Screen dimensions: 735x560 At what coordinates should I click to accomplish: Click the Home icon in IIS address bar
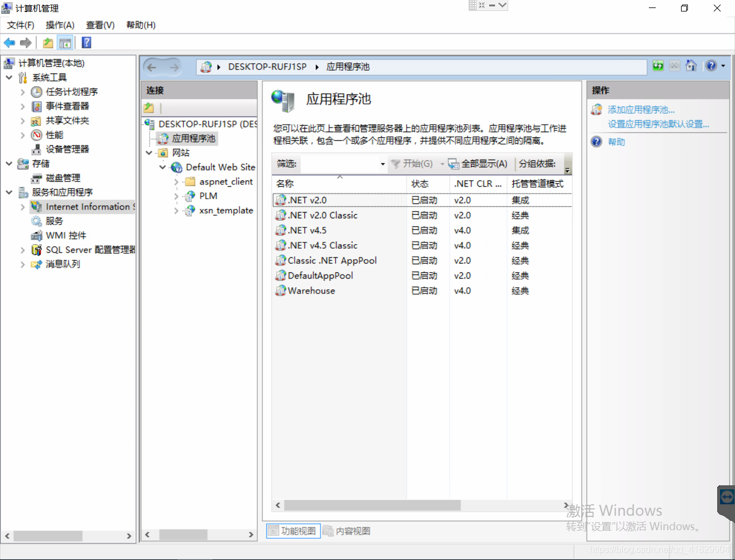pos(691,66)
